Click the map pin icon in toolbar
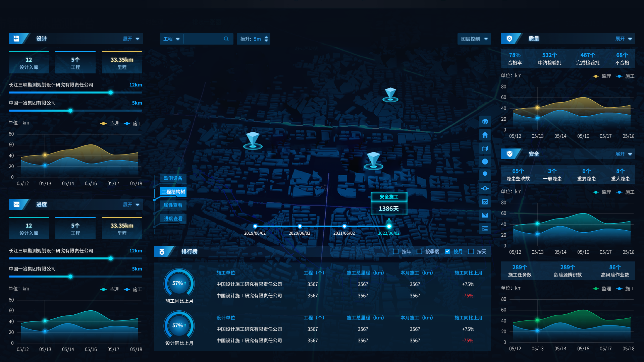 pos(485,175)
